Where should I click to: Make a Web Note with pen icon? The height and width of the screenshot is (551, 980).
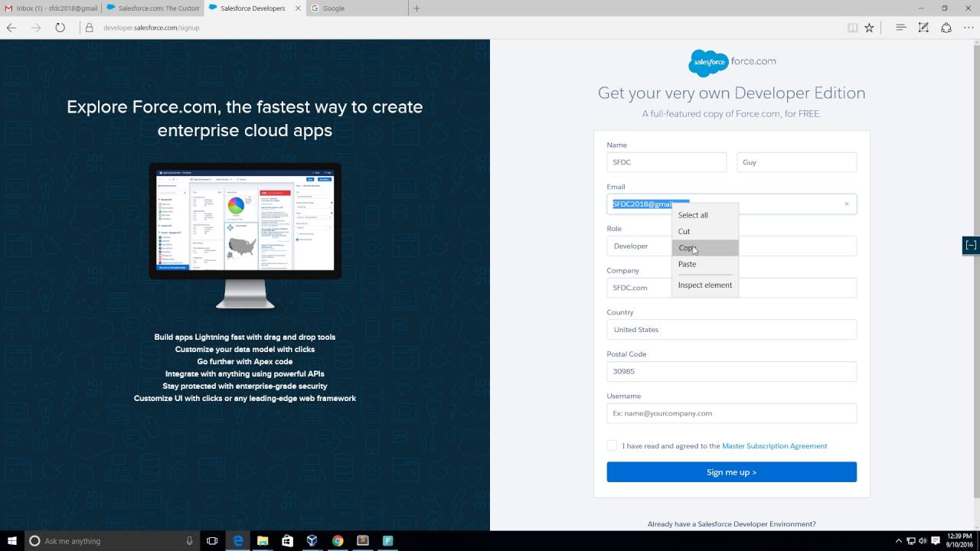tap(923, 28)
